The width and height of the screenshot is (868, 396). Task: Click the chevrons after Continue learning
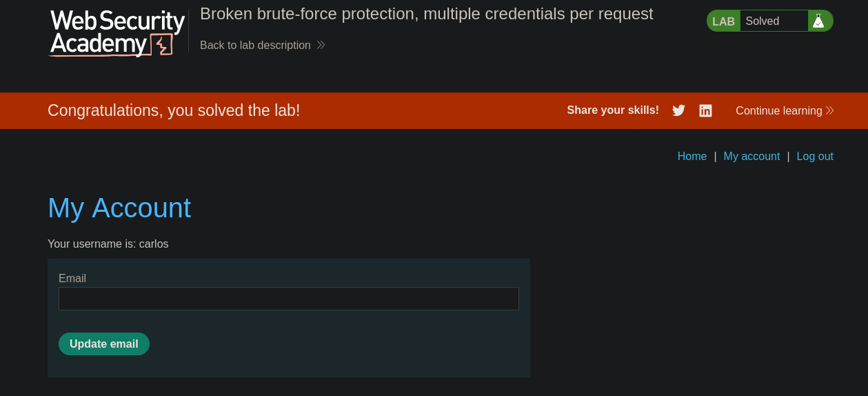(x=829, y=110)
